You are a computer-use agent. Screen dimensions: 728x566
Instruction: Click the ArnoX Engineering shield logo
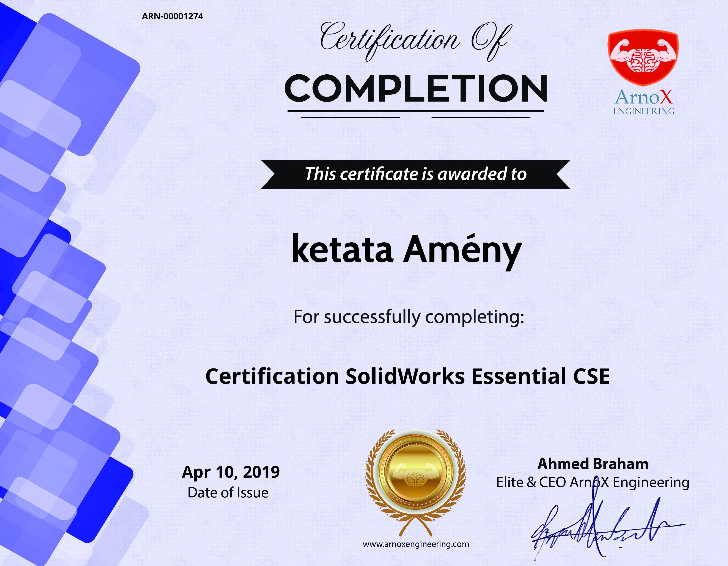(643, 57)
